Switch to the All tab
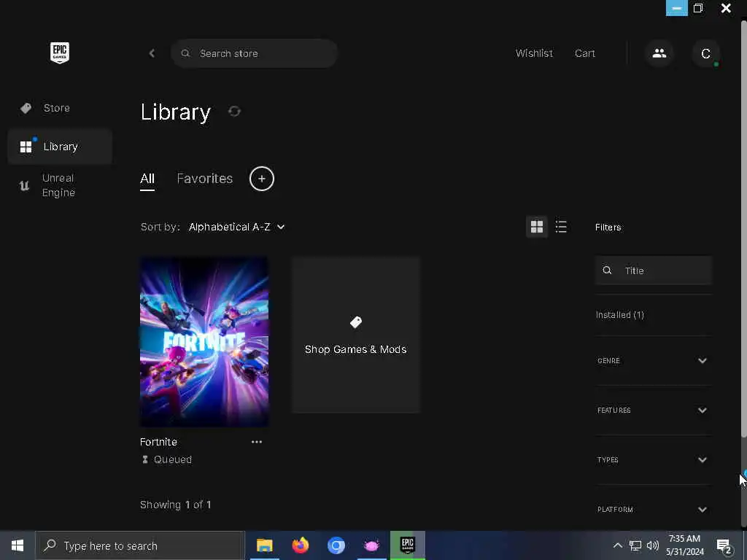The image size is (747, 560). pyautogui.click(x=147, y=179)
